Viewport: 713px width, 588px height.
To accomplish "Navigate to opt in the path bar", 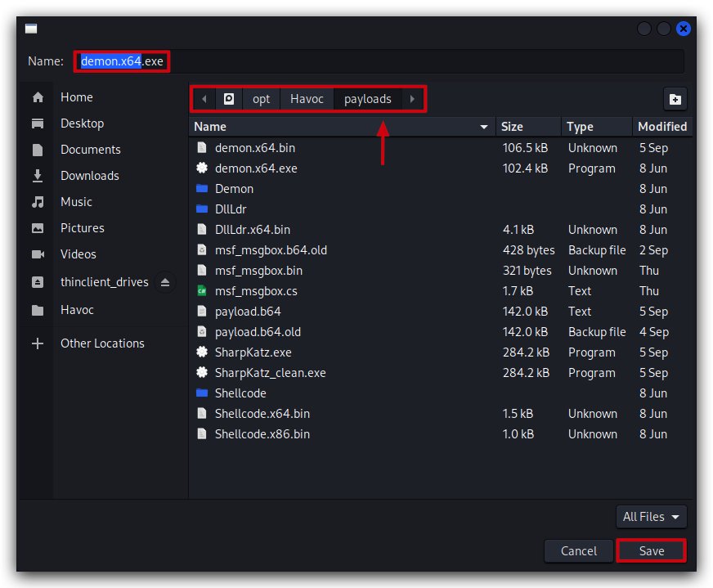I will [261, 99].
